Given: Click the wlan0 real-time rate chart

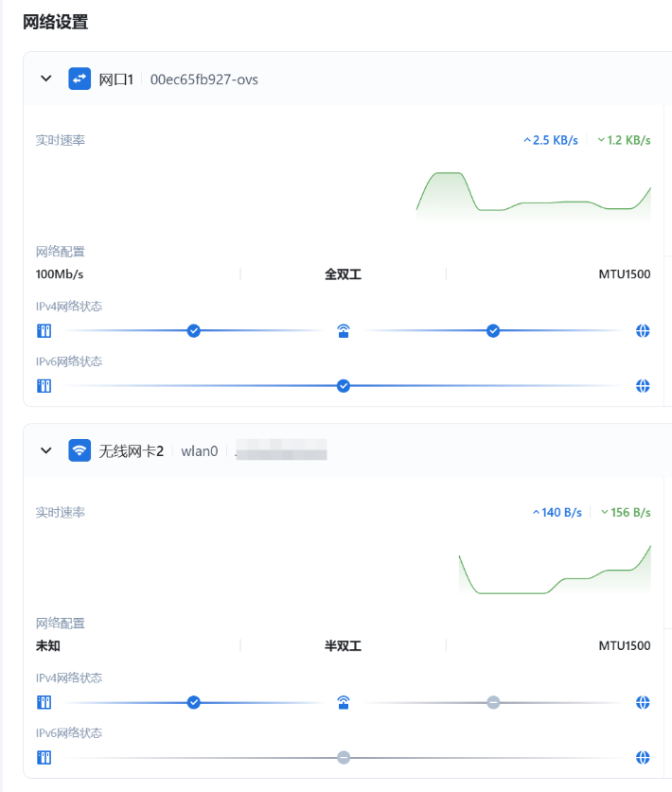Looking at the screenshot, I should click(555, 570).
